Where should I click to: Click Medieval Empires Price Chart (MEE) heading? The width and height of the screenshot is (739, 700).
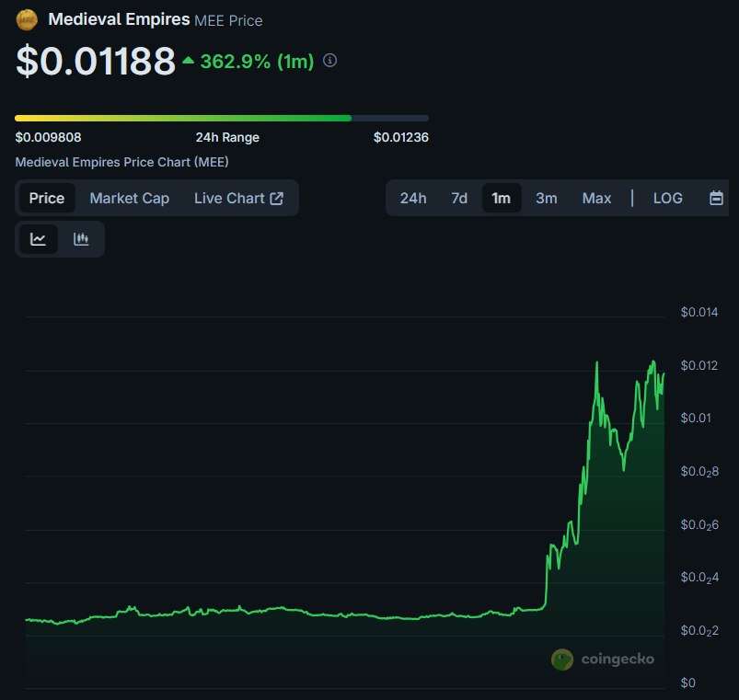121,162
